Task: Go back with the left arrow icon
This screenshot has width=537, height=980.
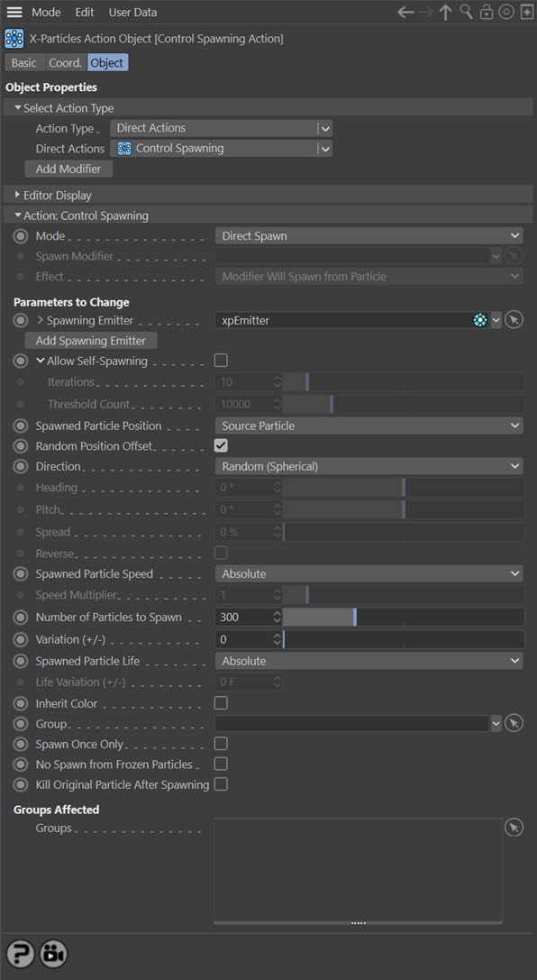Action: tap(405, 13)
